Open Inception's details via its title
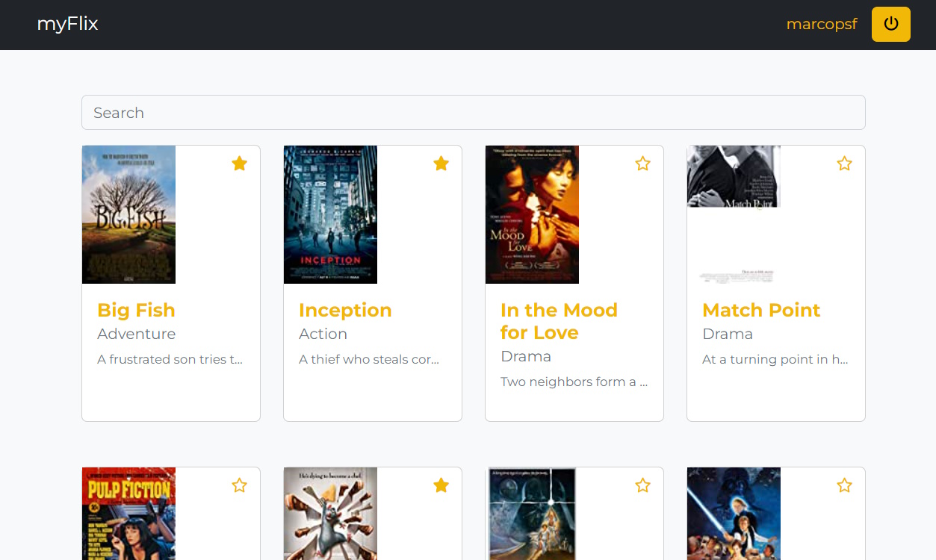936x560 pixels. [345, 310]
